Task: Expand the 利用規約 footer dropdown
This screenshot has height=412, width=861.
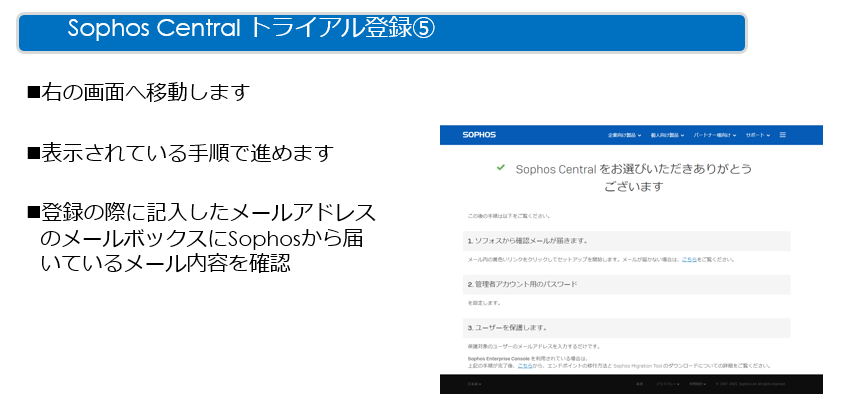Action: (697, 384)
